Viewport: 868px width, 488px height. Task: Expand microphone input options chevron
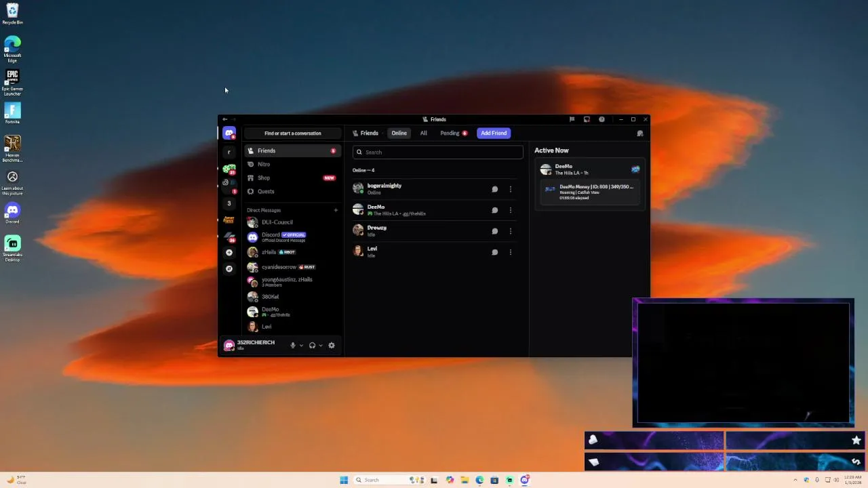tap(301, 346)
